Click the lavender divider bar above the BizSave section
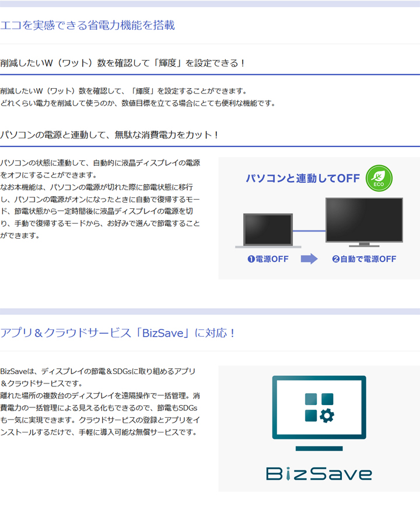 210,311
